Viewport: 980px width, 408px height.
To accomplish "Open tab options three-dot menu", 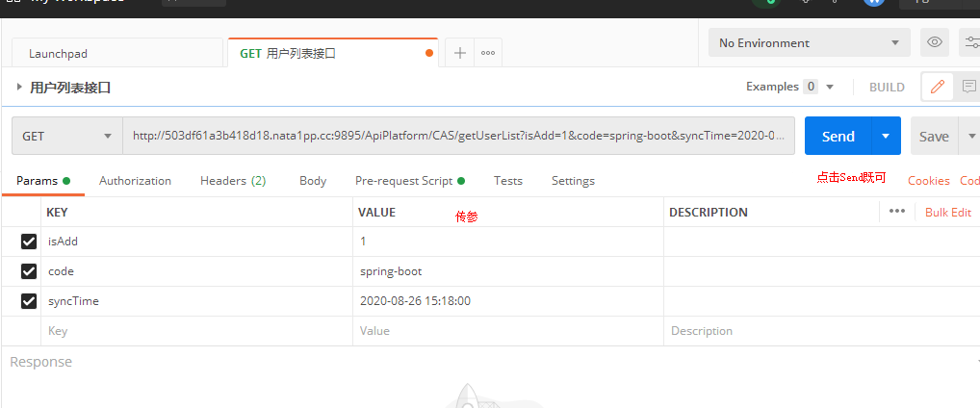I will coord(488,53).
